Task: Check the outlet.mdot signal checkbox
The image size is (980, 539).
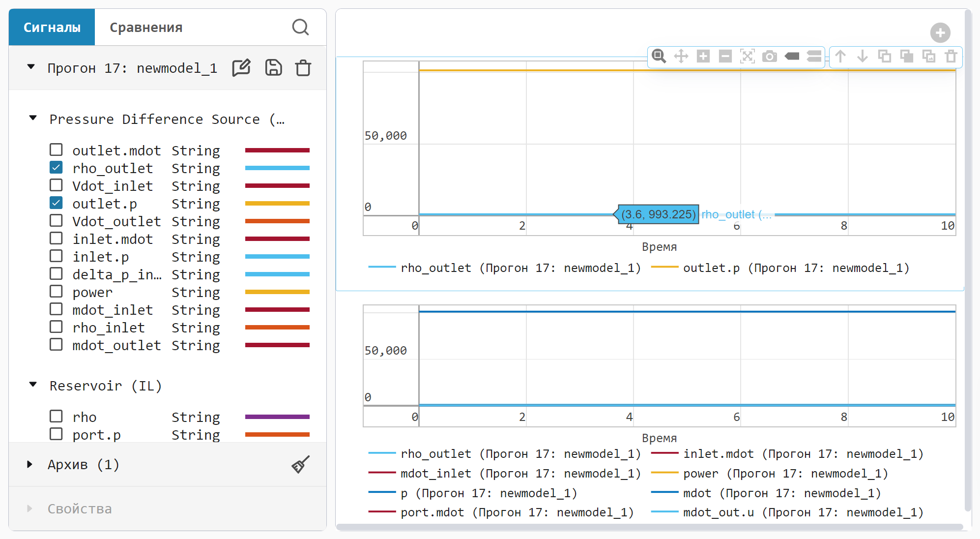Action: [56, 150]
